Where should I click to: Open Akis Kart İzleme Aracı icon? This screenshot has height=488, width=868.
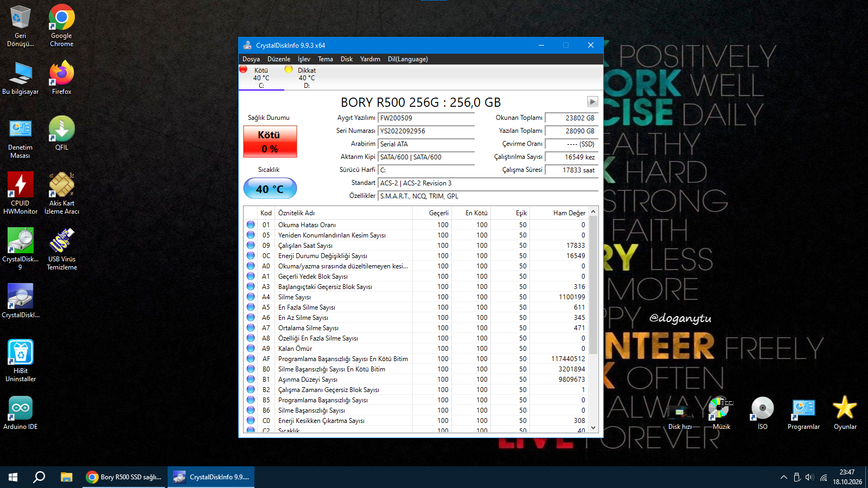point(61,193)
